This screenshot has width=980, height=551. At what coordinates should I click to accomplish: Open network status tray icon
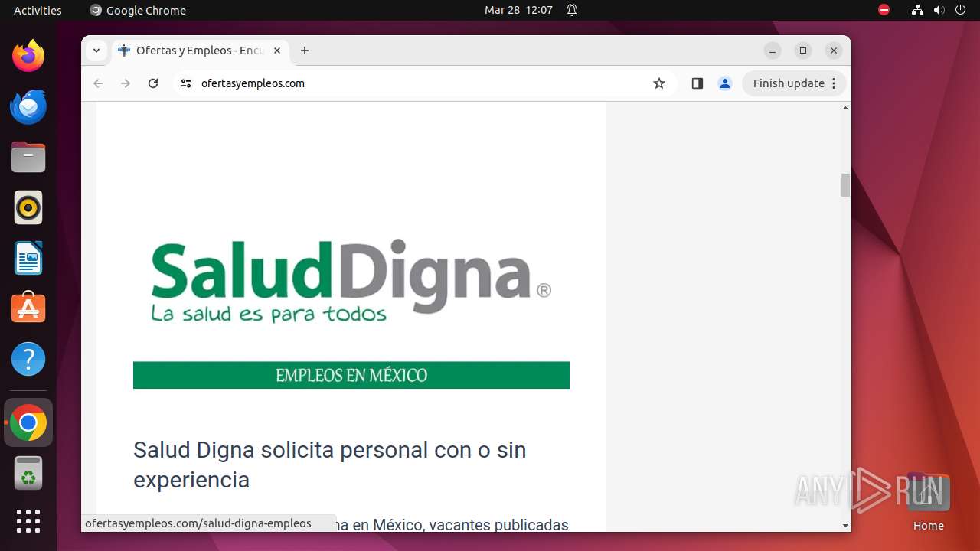[918, 10]
